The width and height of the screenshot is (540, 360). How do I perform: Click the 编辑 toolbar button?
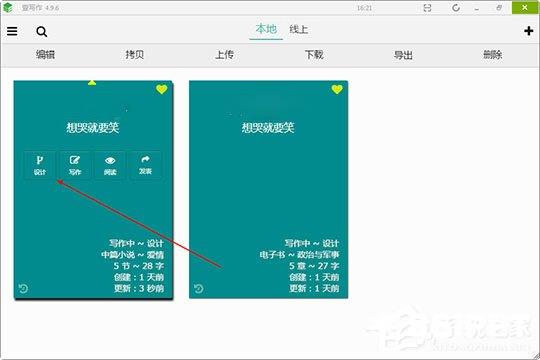[x=45, y=54]
